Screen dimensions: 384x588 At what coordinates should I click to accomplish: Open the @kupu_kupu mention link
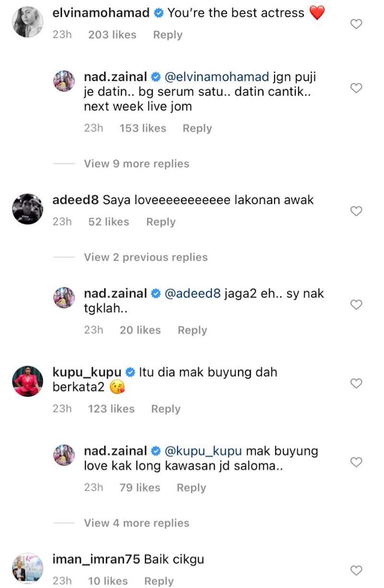[203, 451]
